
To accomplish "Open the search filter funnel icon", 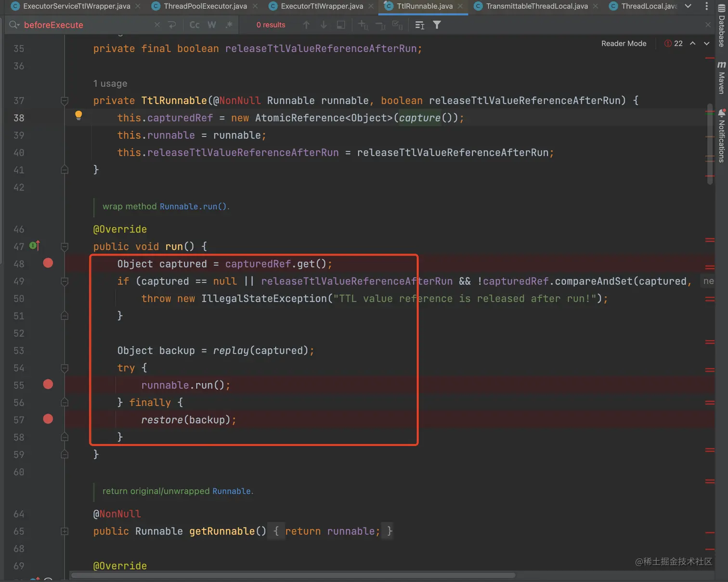I will point(437,25).
